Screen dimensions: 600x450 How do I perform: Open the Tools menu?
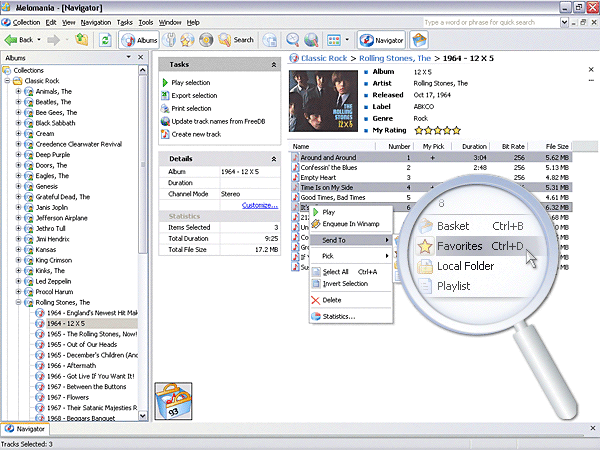point(146,23)
